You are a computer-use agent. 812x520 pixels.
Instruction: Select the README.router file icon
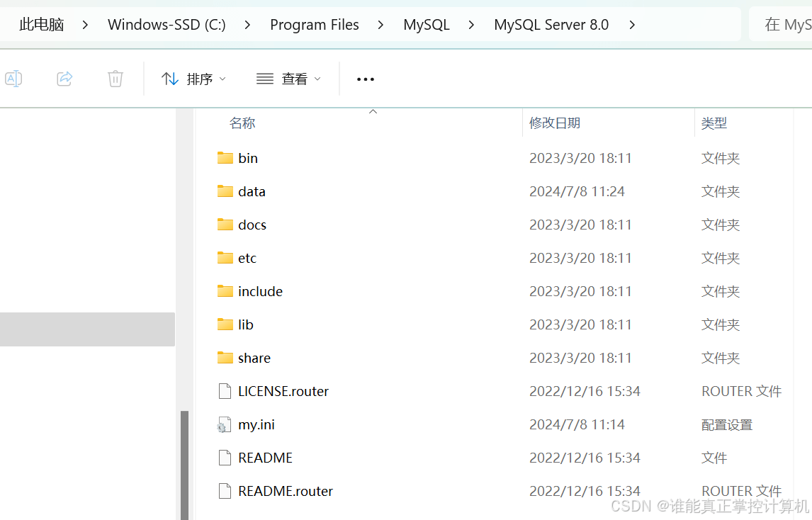225,491
